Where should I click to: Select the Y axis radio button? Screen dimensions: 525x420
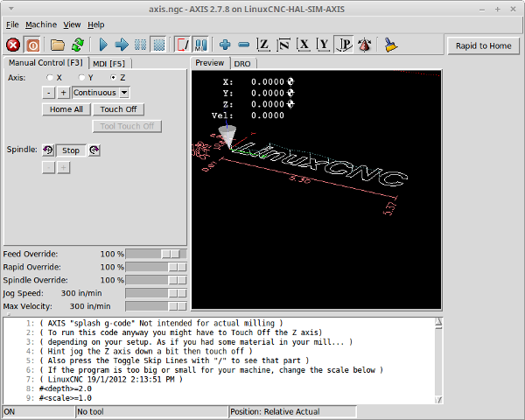(x=81, y=78)
